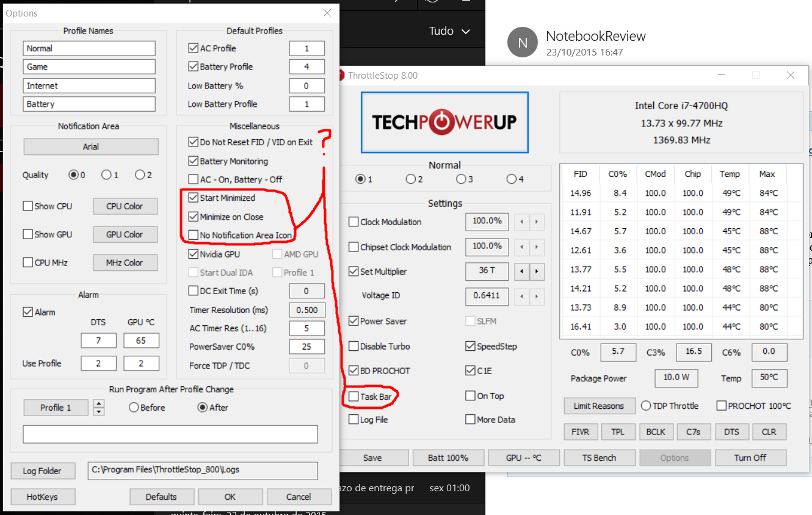812x515 pixels.
Task: Toggle the BD PROCHOT checkbox
Action: pyautogui.click(x=353, y=370)
